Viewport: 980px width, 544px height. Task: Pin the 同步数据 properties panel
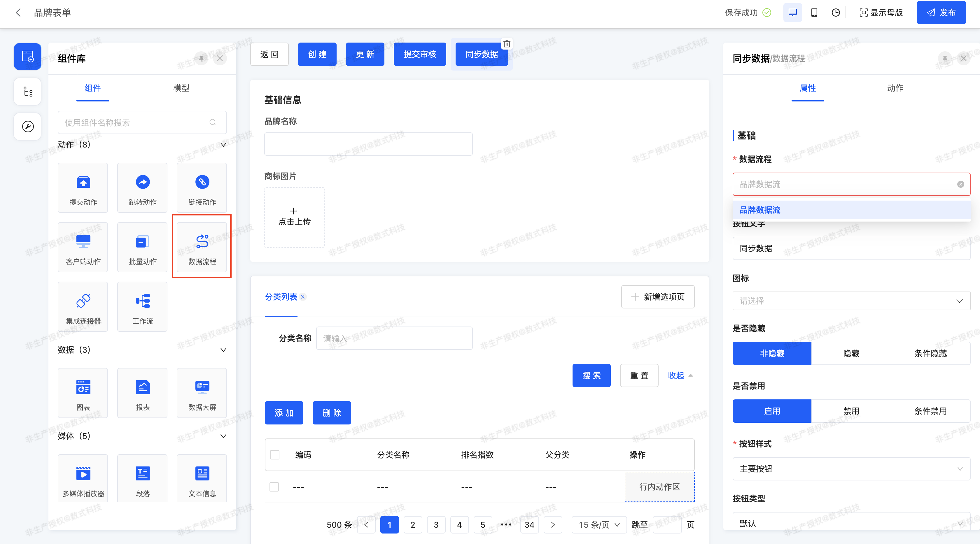pos(945,58)
